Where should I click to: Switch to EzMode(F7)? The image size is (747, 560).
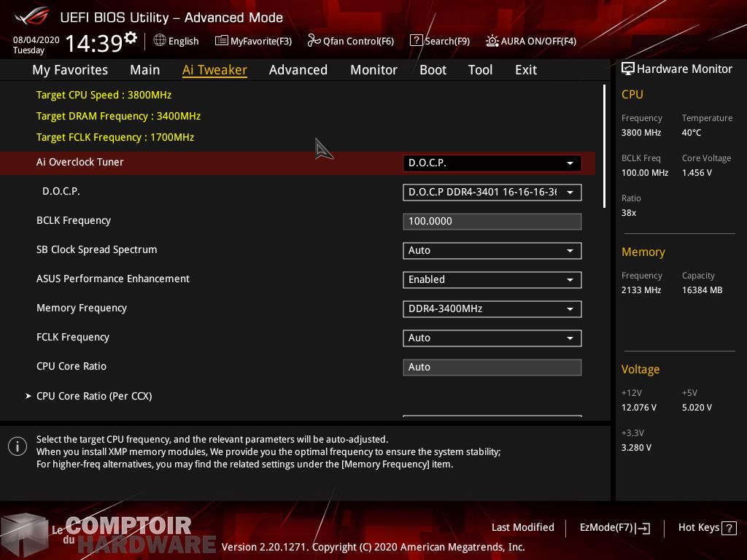click(614, 528)
